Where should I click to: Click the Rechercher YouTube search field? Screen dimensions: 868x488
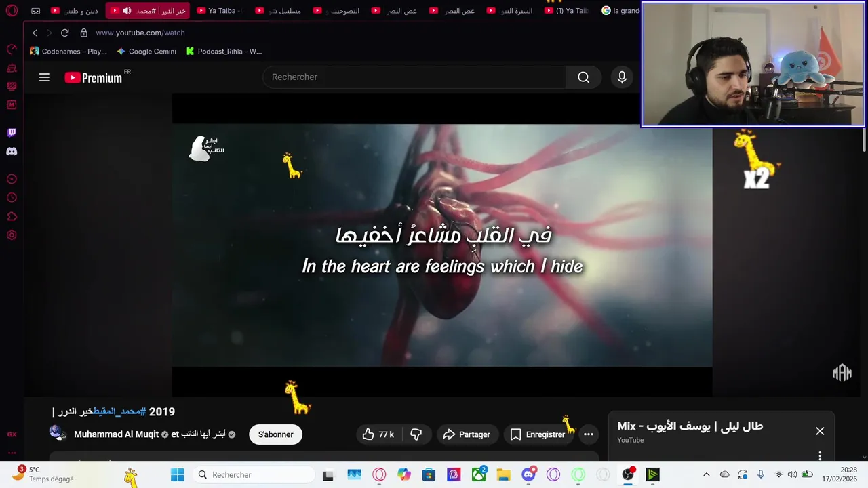click(x=414, y=77)
